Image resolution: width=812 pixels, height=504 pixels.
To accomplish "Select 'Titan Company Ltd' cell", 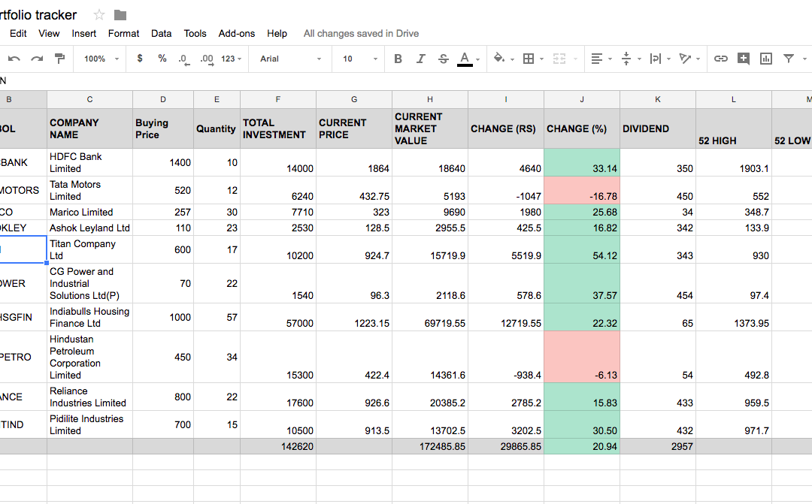I will (x=89, y=249).
